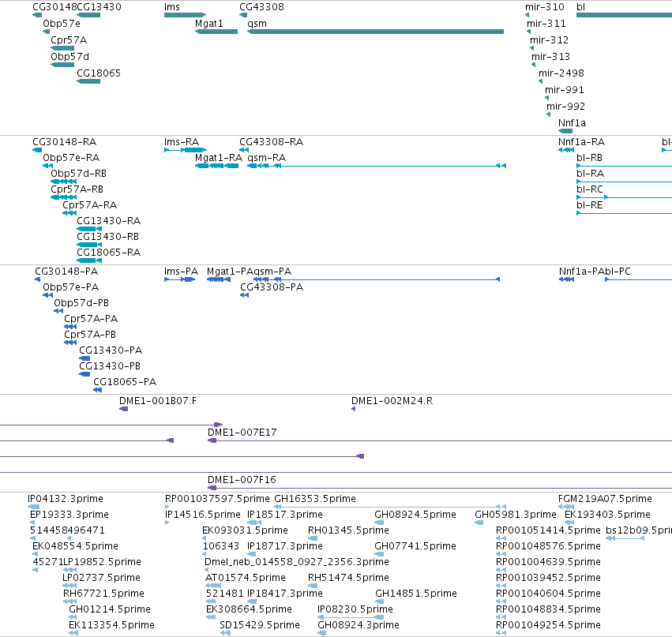Image resolution: width=672 pixels, height=637 pixels.
Task: Select the RH01345.5prime EST label
Action: (x=348, y=530)
